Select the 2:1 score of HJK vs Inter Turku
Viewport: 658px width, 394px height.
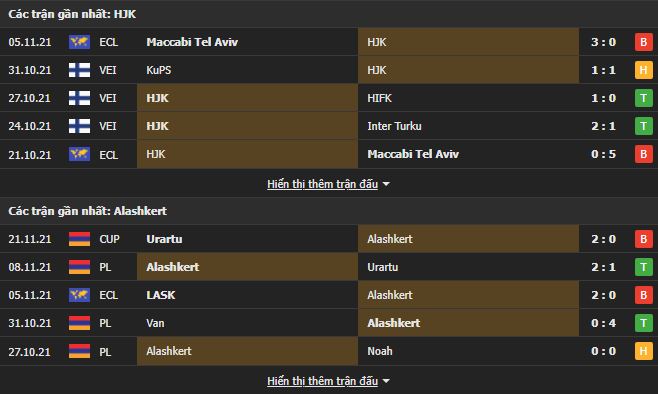point(603,126)
